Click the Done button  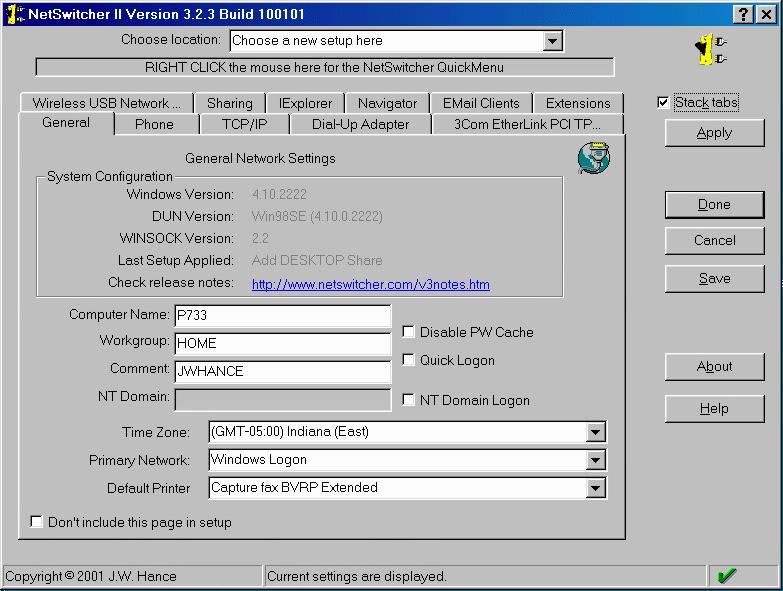[x=714, y=205]
